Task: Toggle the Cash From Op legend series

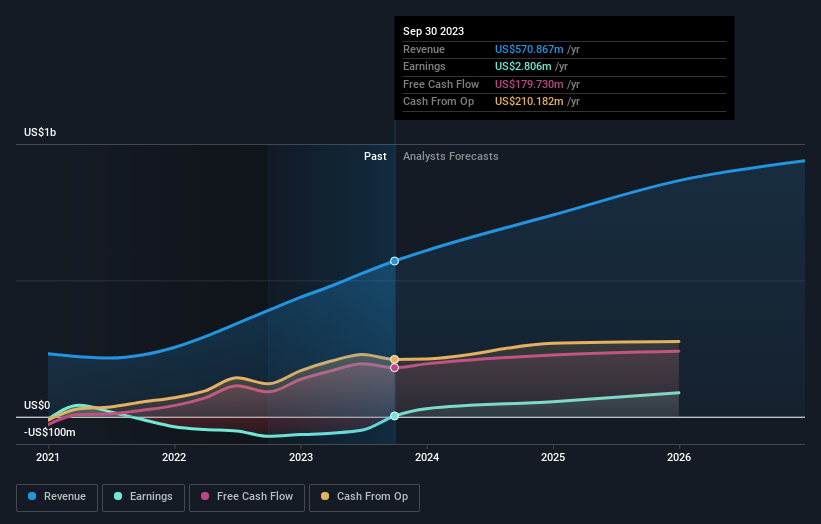Action: (x=364, y=497)
